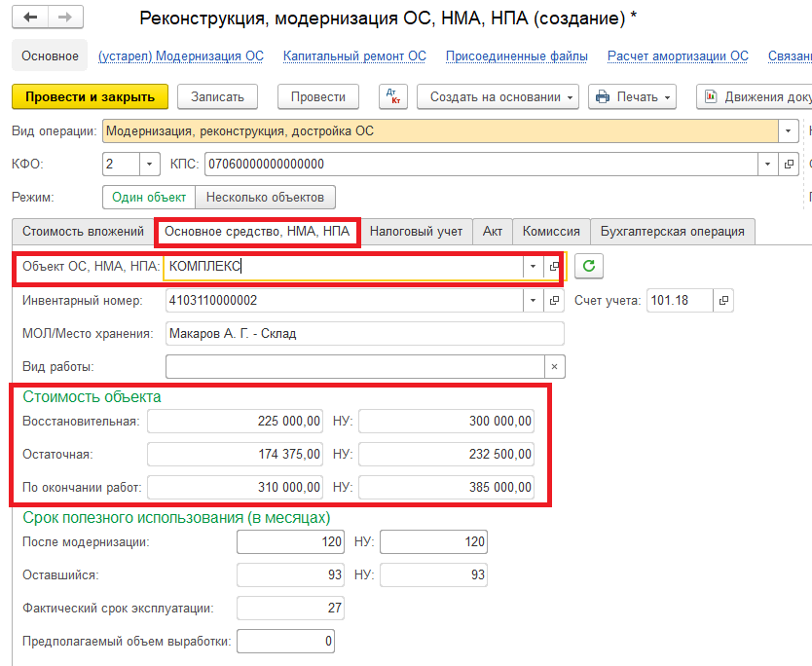Image resolution: width=812 pixels, height=666 pixels.
Task: Click the Провести и закрыть button
Action: tap(90, 96)
